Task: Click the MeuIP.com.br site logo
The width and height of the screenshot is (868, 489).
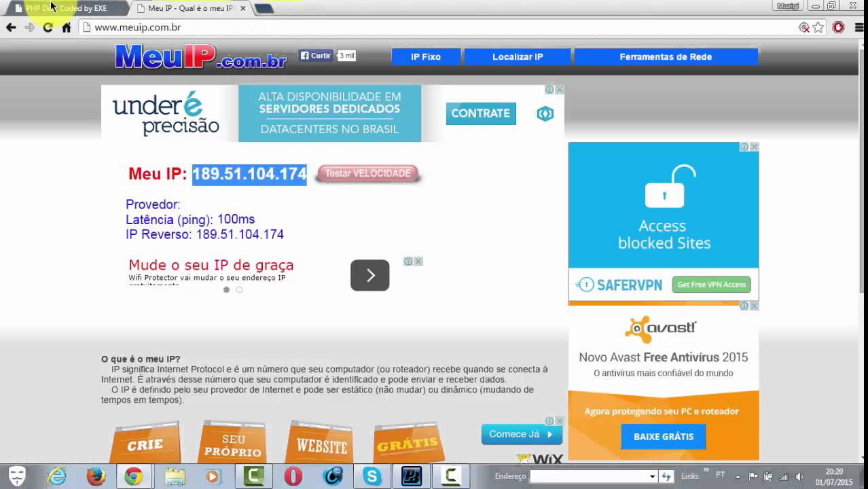Action: click(x=200, y=56)
